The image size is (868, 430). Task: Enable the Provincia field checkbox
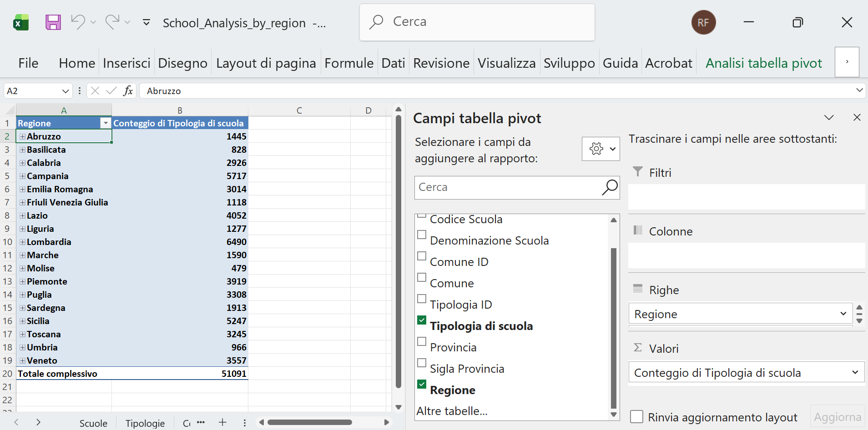(422, 341)
